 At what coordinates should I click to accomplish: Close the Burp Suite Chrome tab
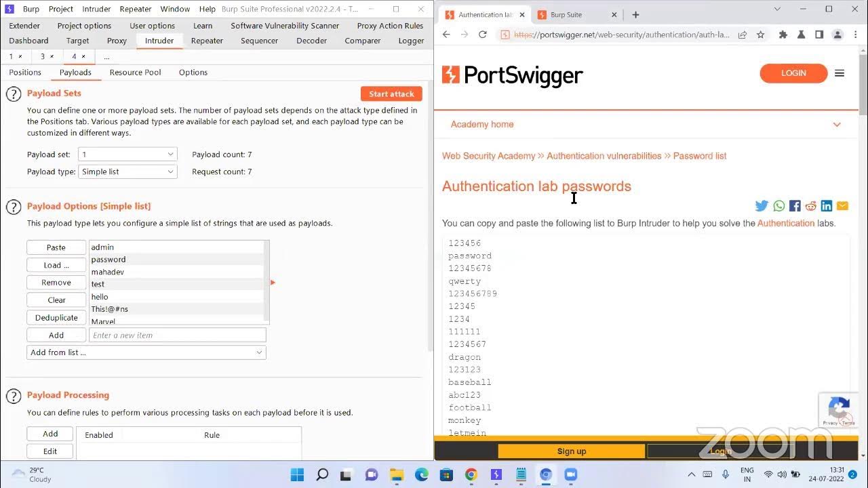614,14
